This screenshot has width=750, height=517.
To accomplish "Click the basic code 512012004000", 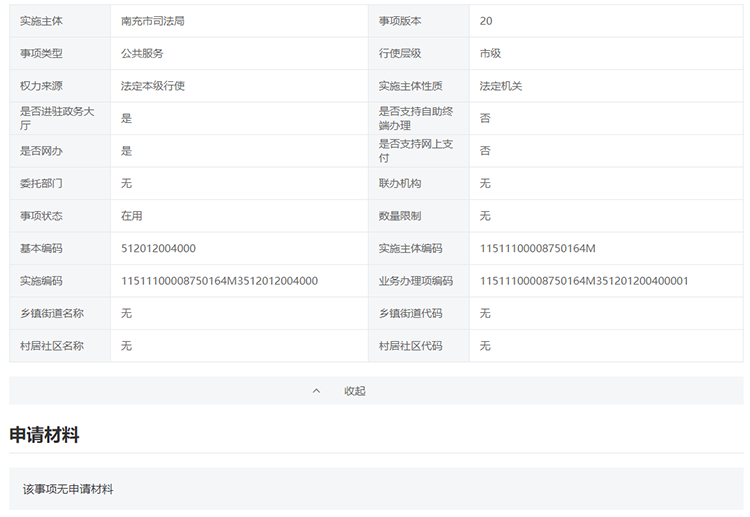I will [158, 248].
